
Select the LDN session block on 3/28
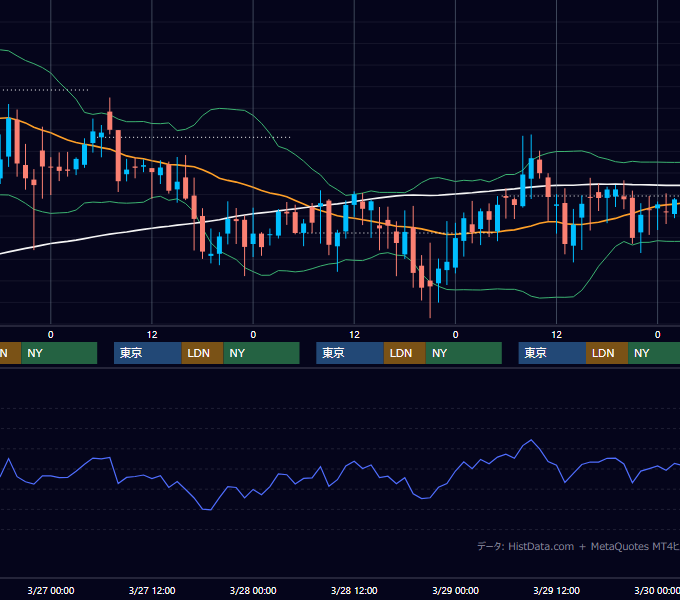405,353
